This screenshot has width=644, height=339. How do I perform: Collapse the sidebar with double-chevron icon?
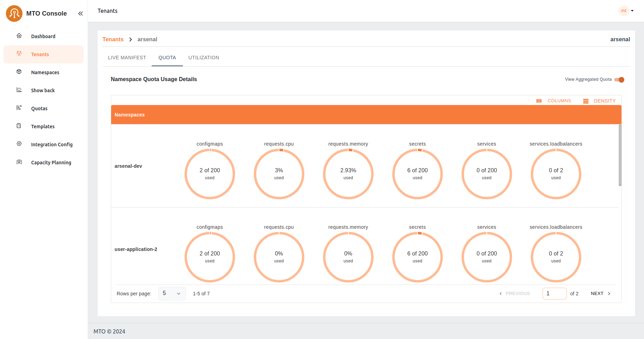coord(80,14)
